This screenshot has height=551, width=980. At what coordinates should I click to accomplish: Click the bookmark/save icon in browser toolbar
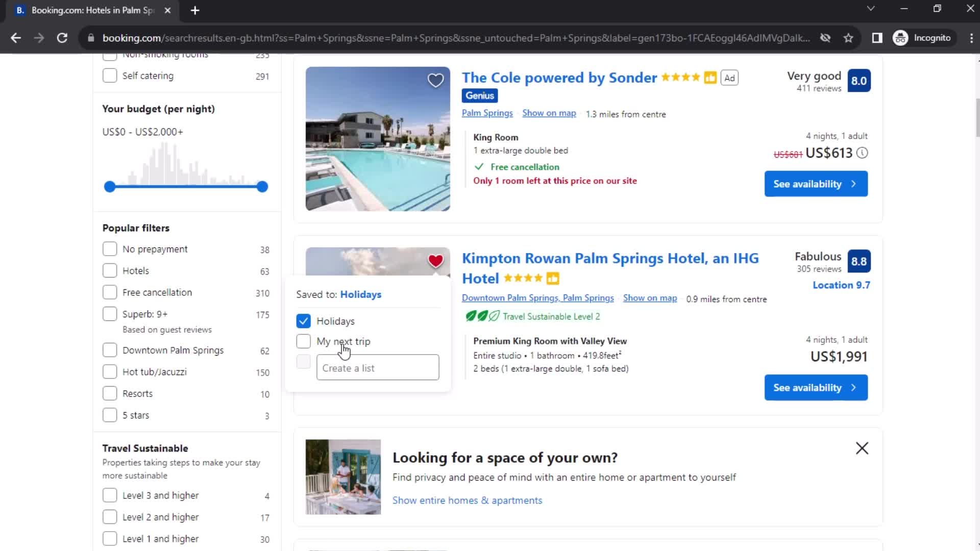click(849, 38)
